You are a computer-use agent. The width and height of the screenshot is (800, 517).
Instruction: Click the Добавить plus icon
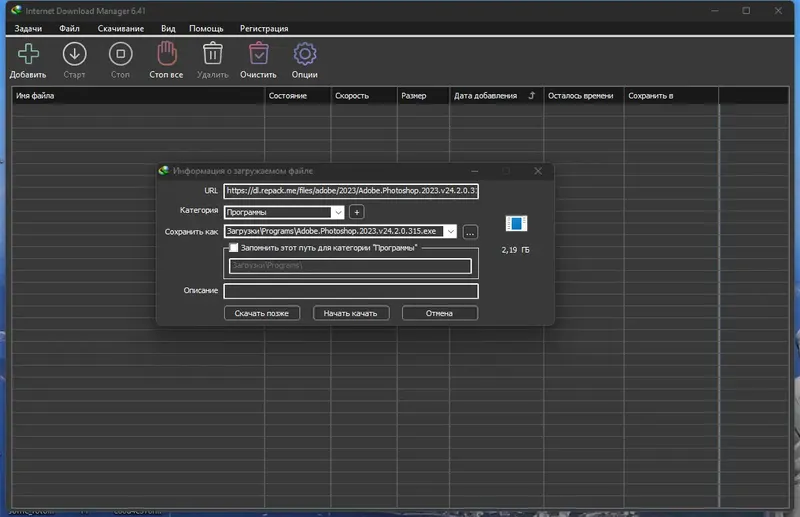28,54
